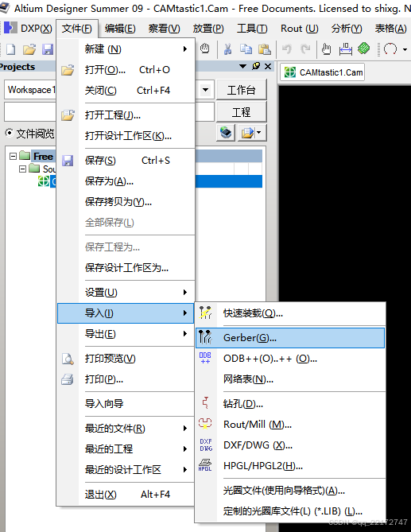
Task: Click the ODB++ icon in import submenu
Action: (x=205, y=358)
